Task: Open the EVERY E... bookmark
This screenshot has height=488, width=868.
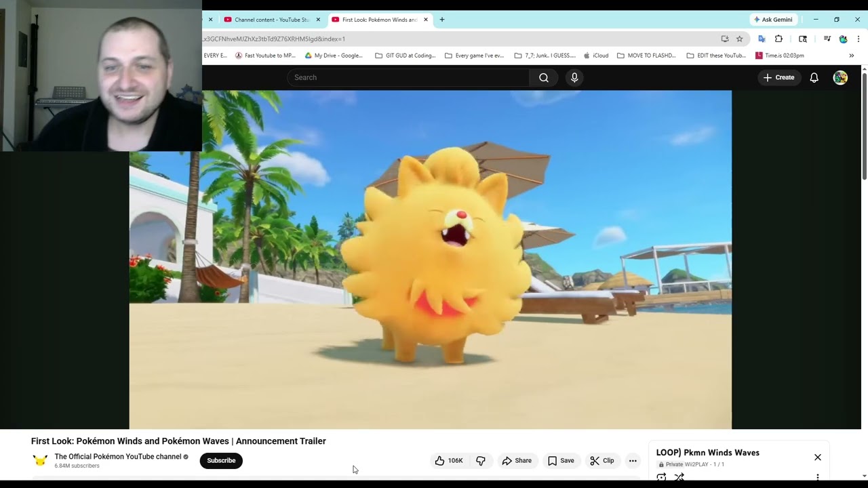Action: (x=215, y=56)
